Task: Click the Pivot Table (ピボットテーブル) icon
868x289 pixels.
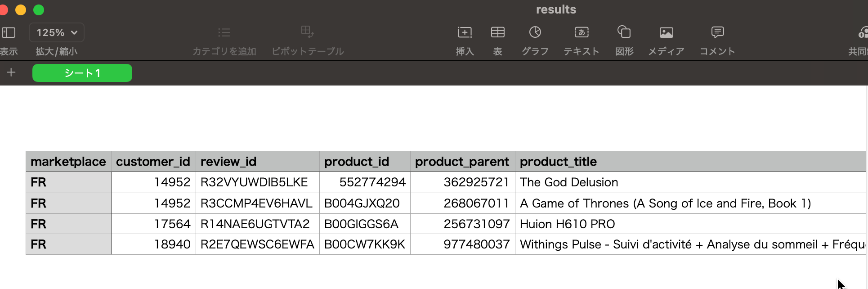Action: [307, 32]
